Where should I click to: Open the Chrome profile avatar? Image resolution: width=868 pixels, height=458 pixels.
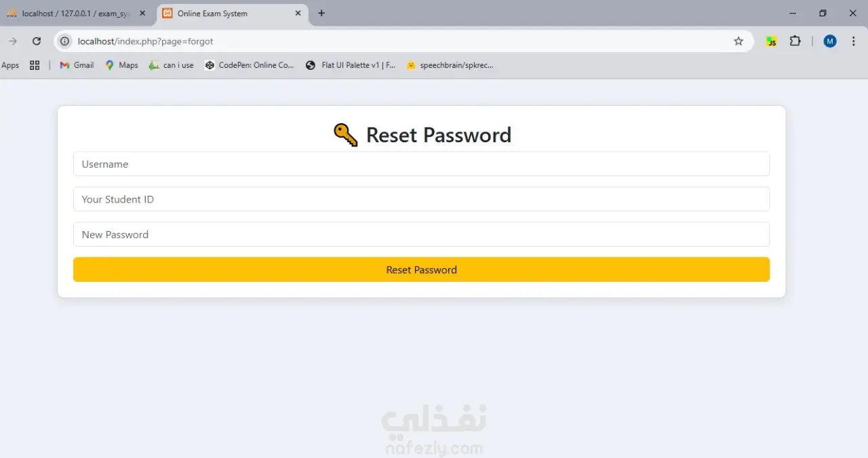(830, 41)
